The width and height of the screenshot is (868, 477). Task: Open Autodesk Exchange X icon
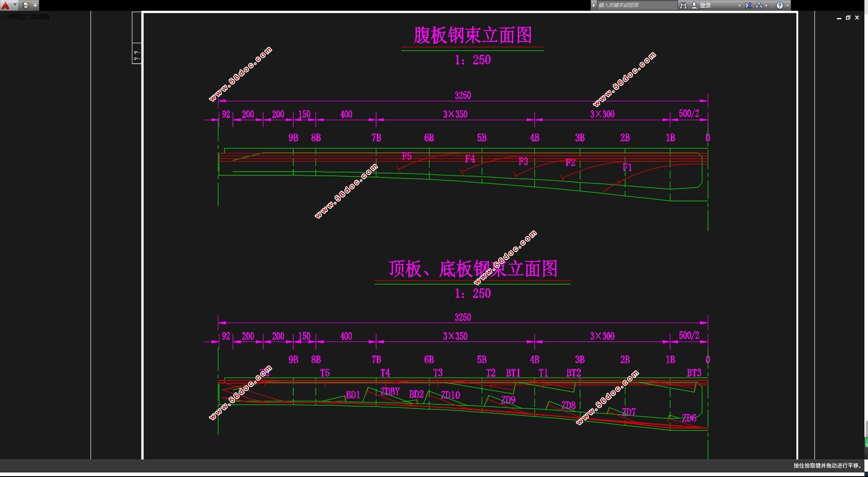pos(748,5)
